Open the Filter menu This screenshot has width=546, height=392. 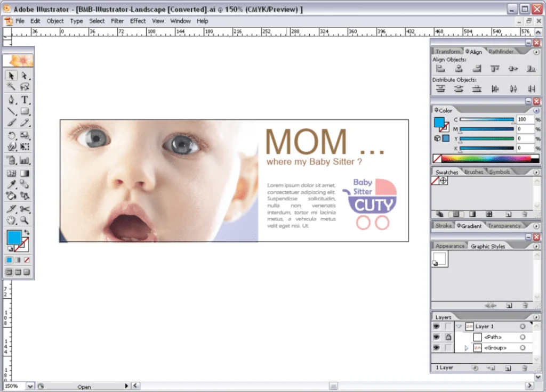coord(117,21)
